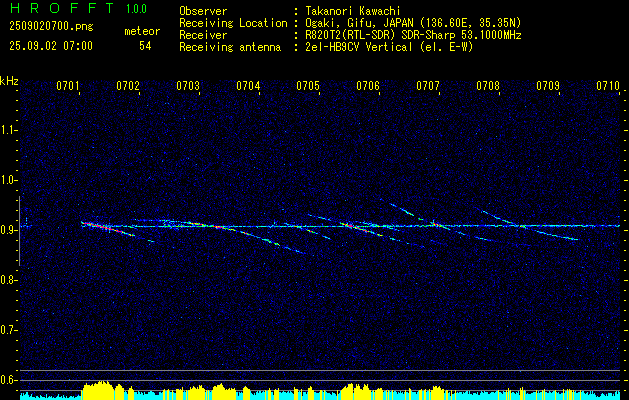The width and height of the screenshot is (629, 400).
Task: Click the 1.1 frequency axis label
Action: pos(8,130)
